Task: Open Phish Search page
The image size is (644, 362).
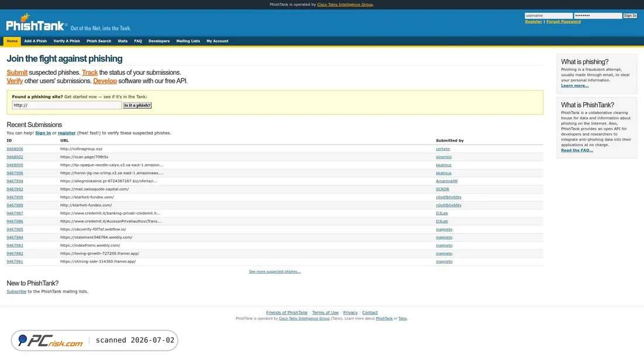Action: click(98, 41)
